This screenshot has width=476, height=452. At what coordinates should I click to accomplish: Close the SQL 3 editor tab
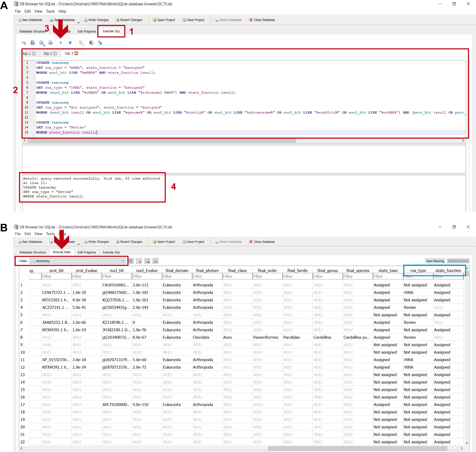click(x=76, y=53)
